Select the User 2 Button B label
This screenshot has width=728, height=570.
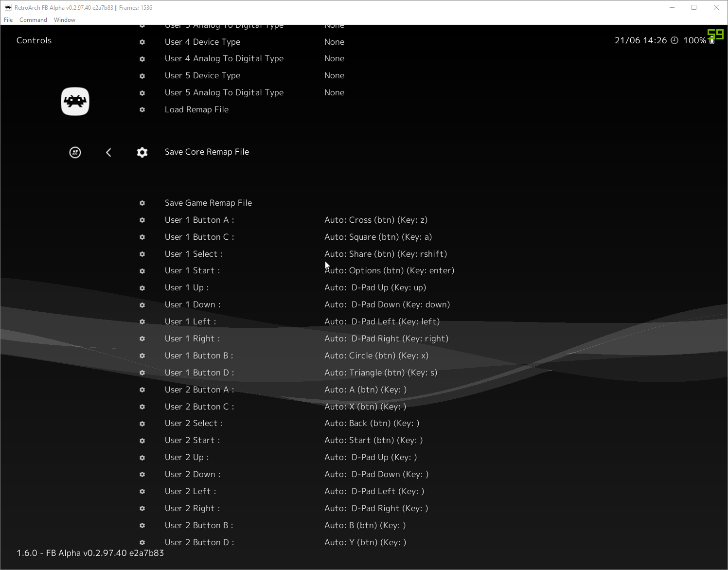199,526
